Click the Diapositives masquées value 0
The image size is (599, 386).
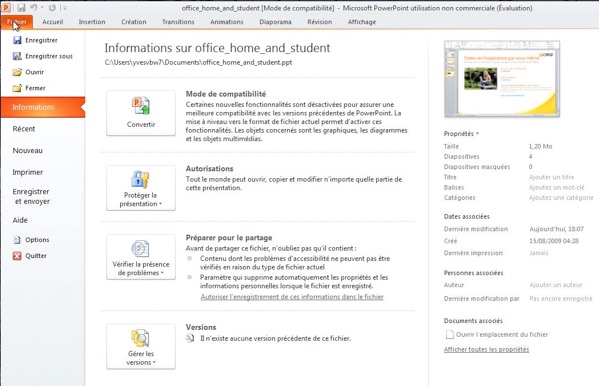[531, 167]
